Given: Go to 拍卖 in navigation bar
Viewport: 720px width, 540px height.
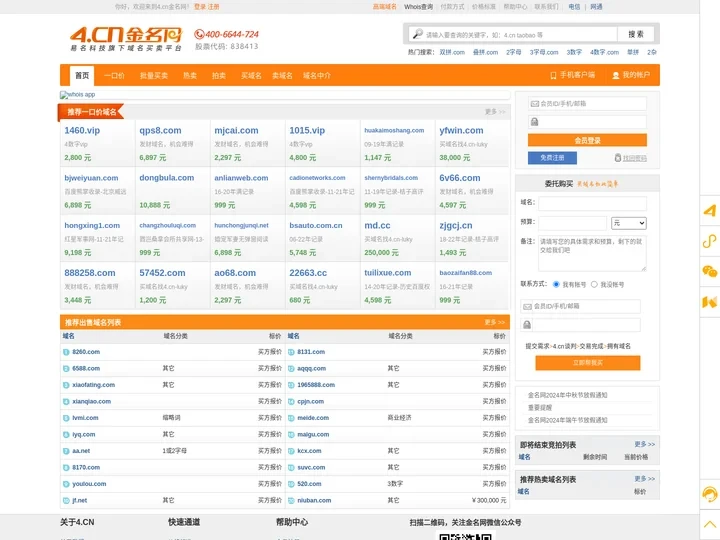Looking at the screenshot, I should pos(219,75).
